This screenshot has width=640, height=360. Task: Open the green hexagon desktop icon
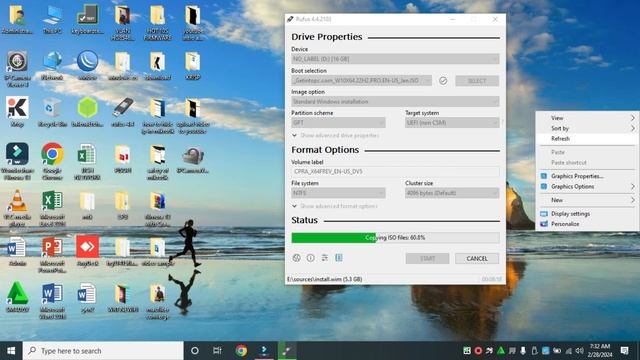[87, 113]
